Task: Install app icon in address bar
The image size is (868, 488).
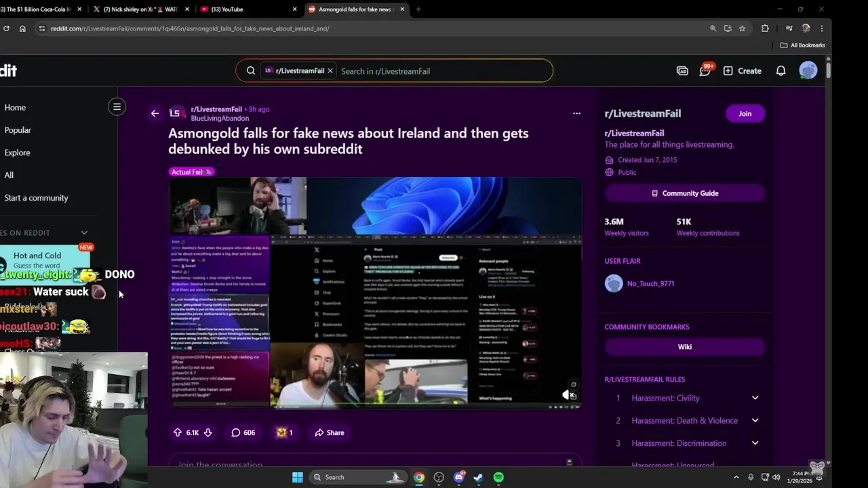Action: [x=728, y=28]
